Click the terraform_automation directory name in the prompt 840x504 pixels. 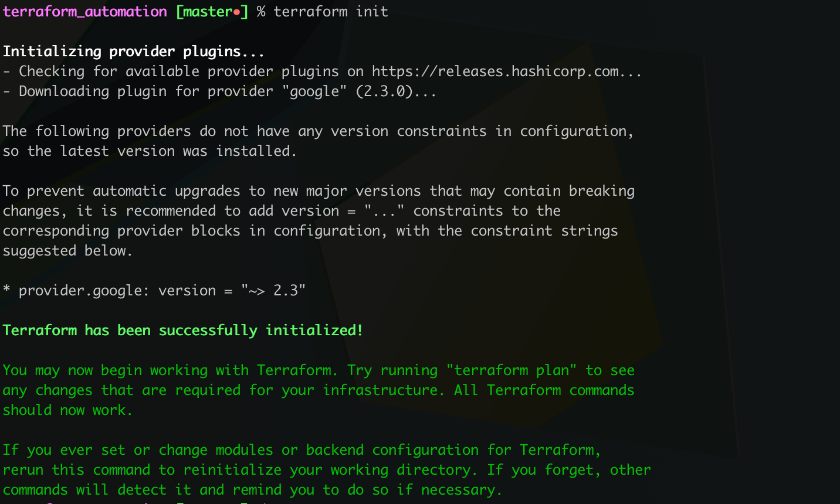(85, 12)
